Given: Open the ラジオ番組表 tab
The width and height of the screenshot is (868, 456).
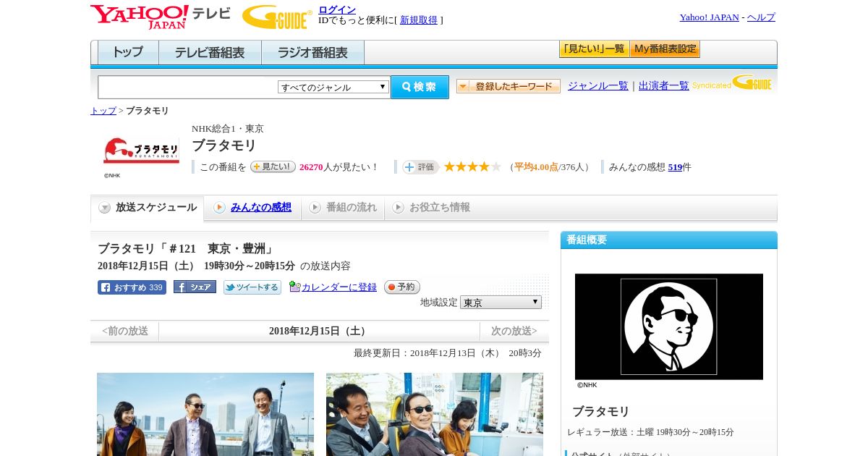Looking at the screenshot, I should coord(312,53).
